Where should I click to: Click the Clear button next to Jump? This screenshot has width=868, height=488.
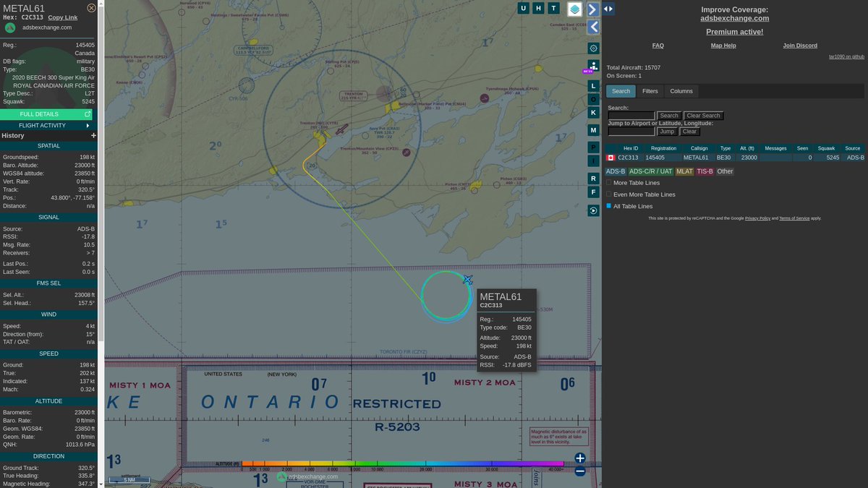(x=690, y=132)
